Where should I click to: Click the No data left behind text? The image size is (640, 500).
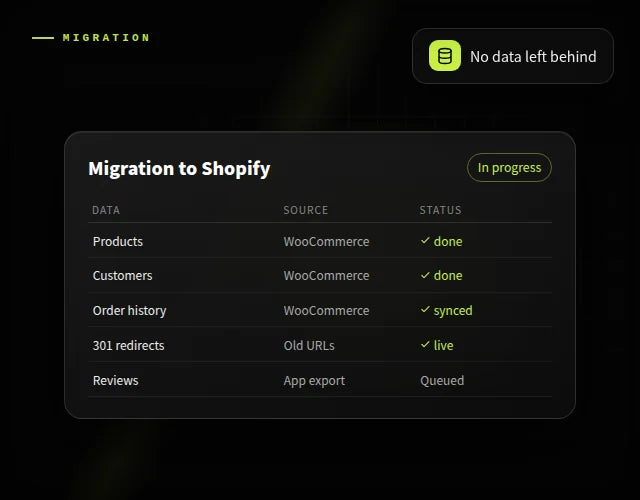[533, 56]
